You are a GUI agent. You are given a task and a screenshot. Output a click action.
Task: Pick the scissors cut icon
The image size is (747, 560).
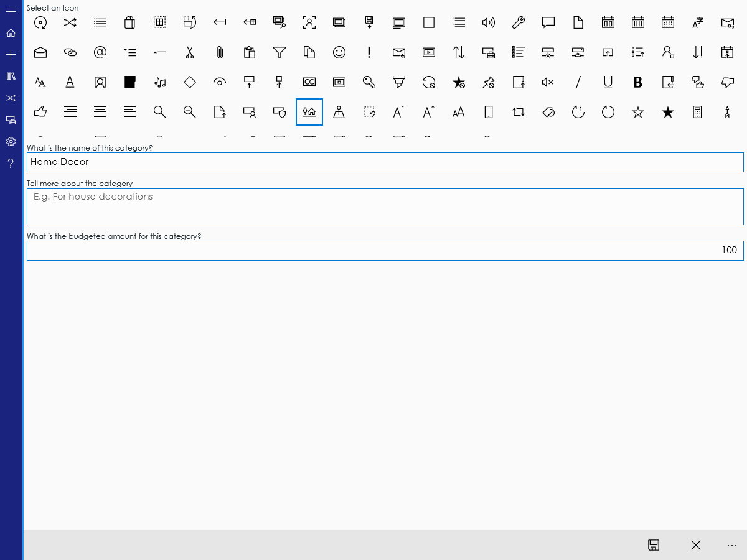pyautogui.click(x=190, y=52)
